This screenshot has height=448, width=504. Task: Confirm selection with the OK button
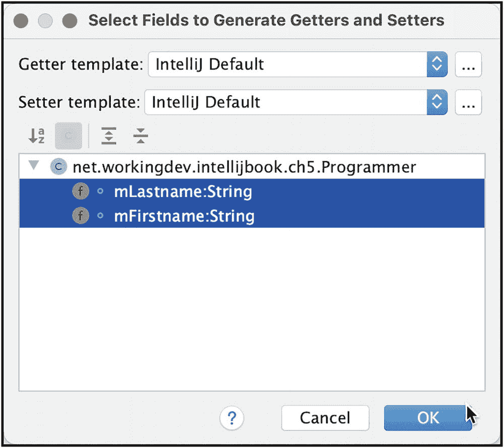[428, 418]
